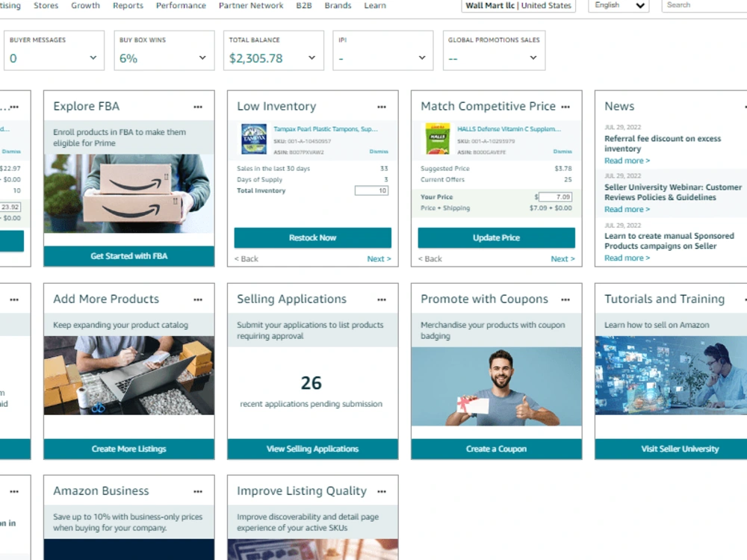Click the 6% Buy Box Wins value
Viewport: 747px width, 560px height.
pyautogui.click(x=128, y=58)
